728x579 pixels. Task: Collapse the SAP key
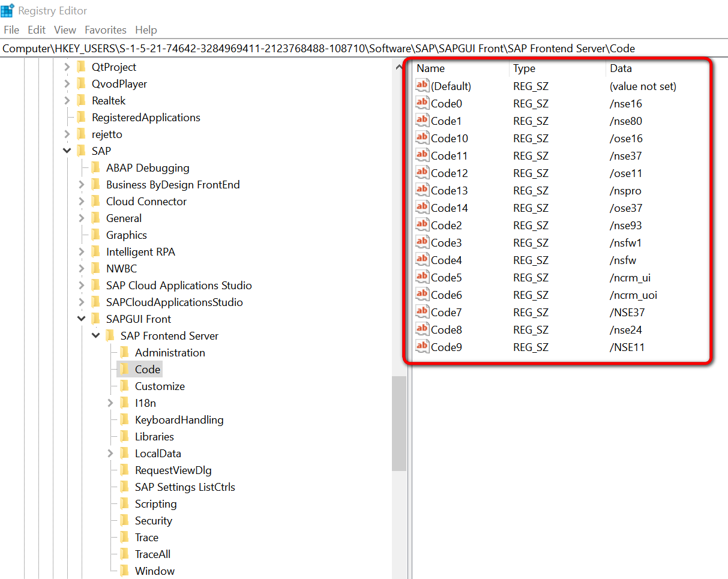67,151
